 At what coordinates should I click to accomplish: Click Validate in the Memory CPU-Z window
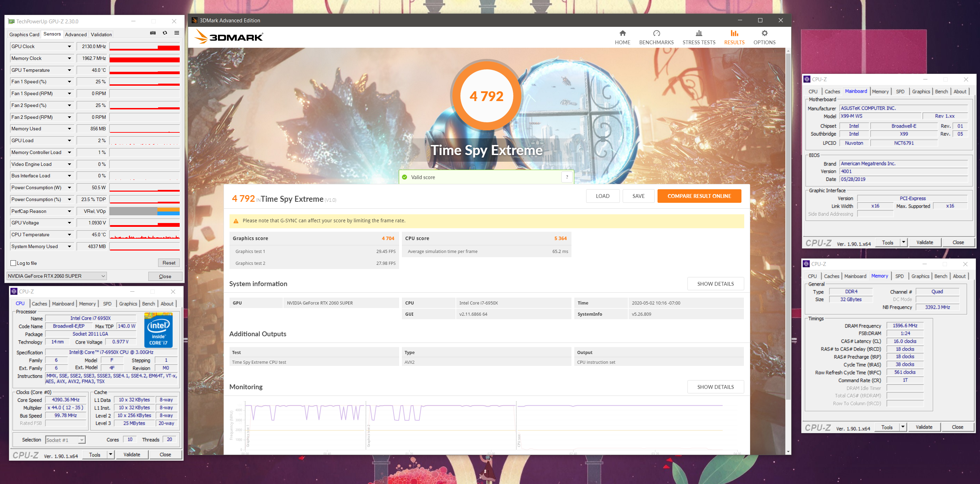[x=924, y=427]
